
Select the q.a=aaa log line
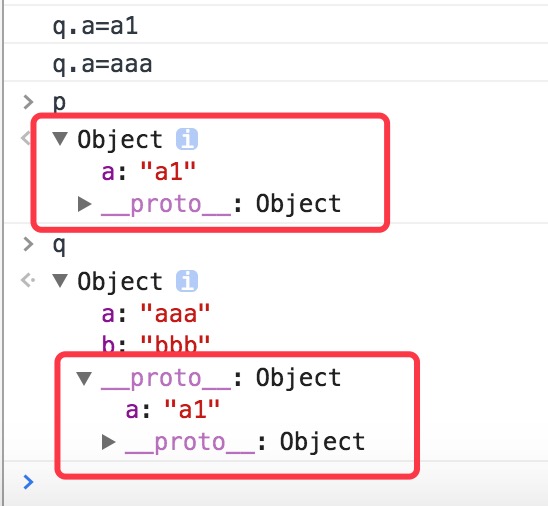click(102, 65)
